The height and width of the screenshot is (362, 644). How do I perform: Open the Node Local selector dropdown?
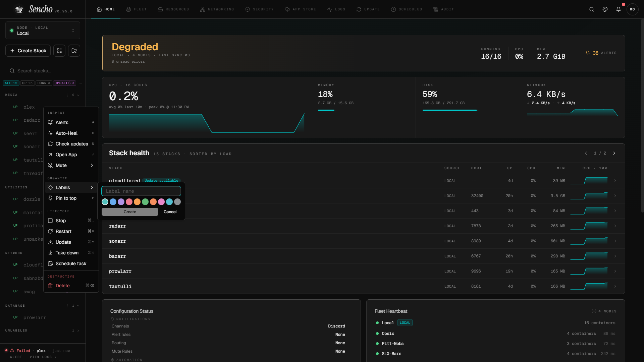43,31
